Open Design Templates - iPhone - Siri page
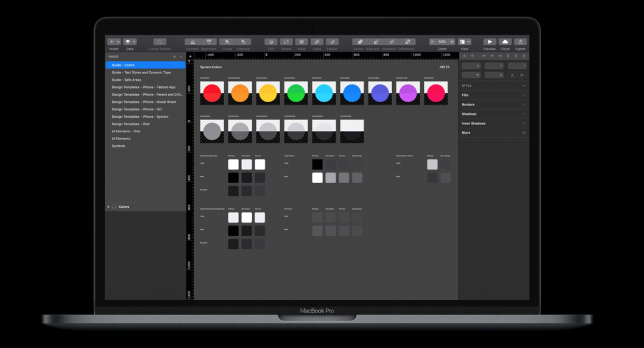Image resolution: width=644 pixels, height=348 pixels. click(x=145, y=109)
